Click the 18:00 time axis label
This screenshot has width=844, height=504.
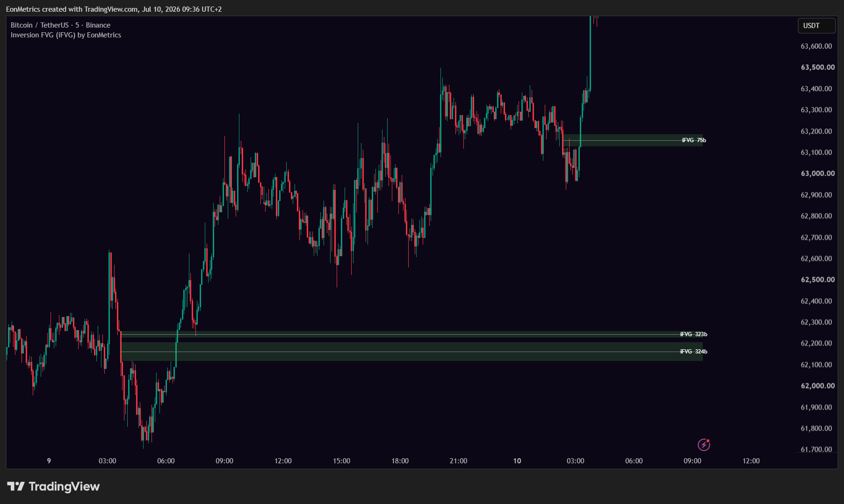pos(400,461)
